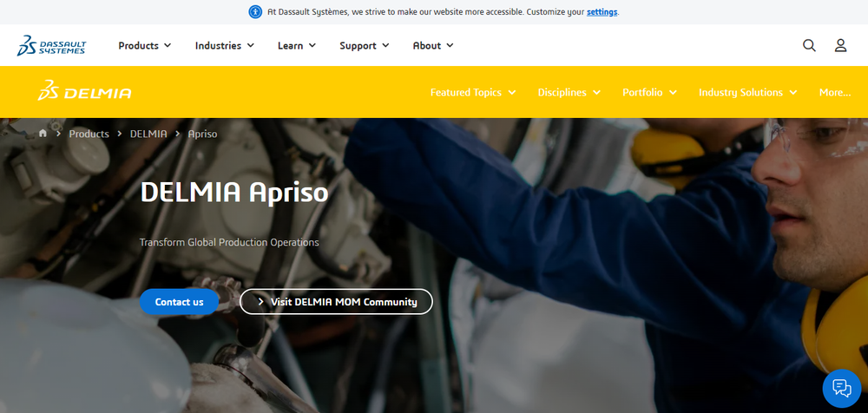Expand the Industry Solutions dropdown
Screen dimensions: 868x413
748,93
